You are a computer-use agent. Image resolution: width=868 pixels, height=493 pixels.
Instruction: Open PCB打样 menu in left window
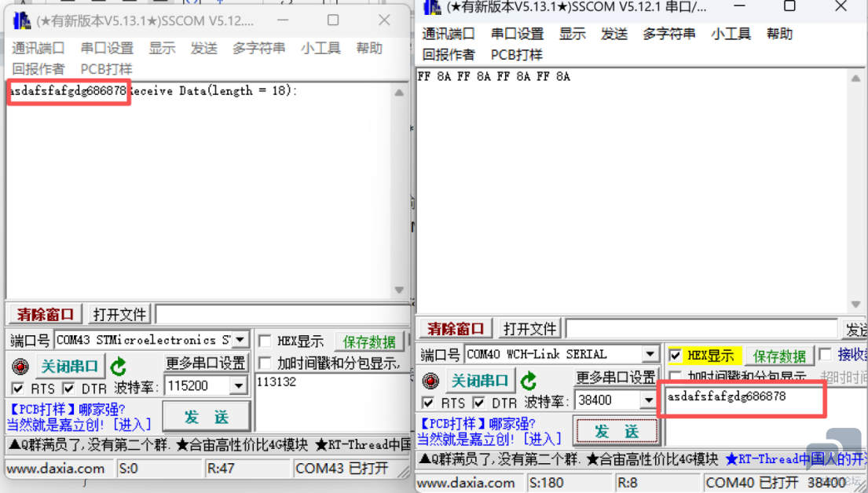(x=106, y=69)
